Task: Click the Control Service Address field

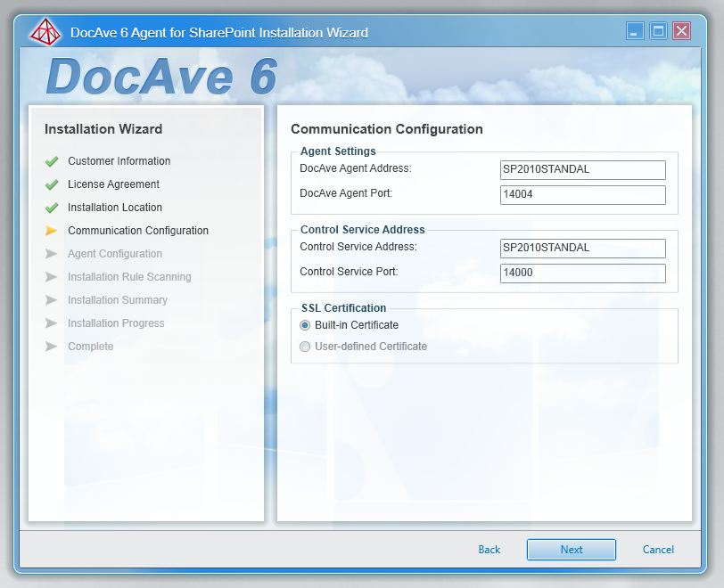Action: [582, 249]
